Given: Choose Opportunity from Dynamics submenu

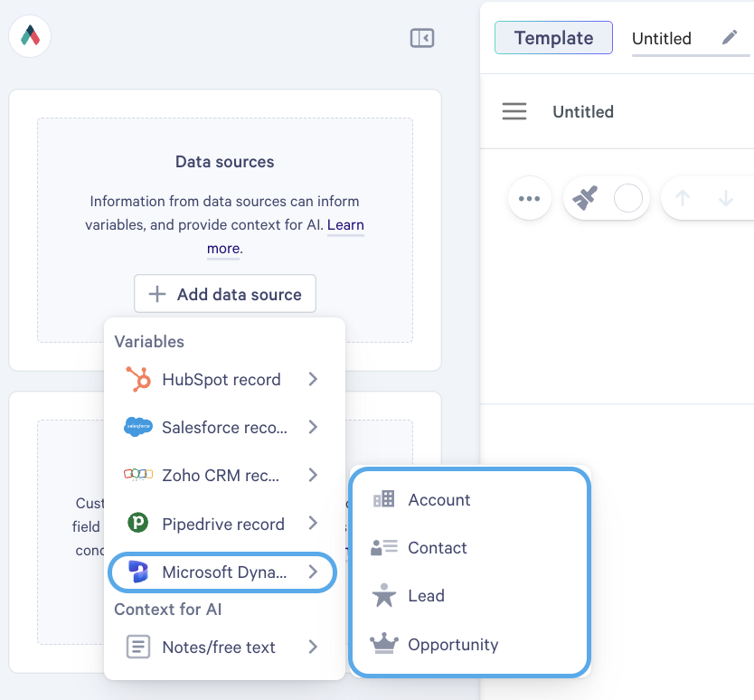Looking at the screenshot, I should tap(469, 644).
